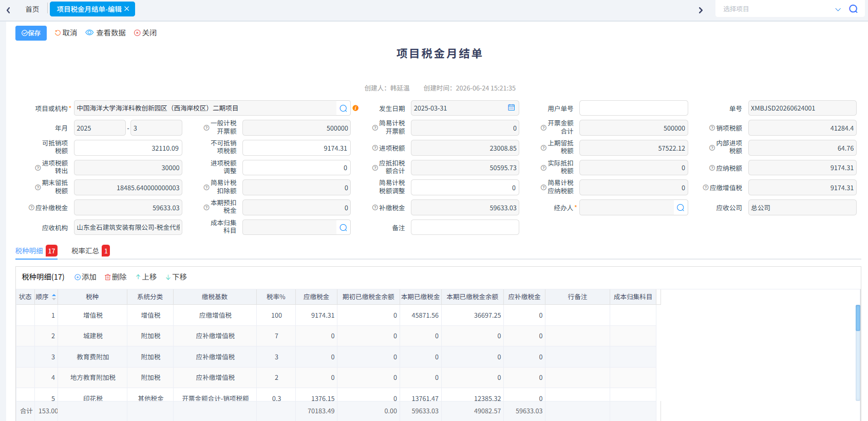Click the help icon next to 应缴增值税
The width and height of the screenshot is (868, 421).
[x=706, y=188]
